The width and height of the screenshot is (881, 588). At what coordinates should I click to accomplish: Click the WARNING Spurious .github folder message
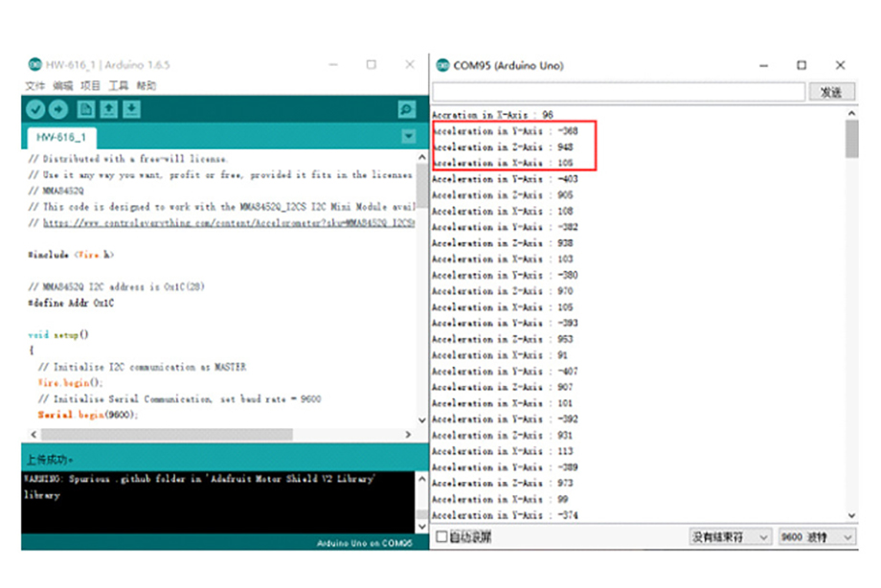pos(200,486)
